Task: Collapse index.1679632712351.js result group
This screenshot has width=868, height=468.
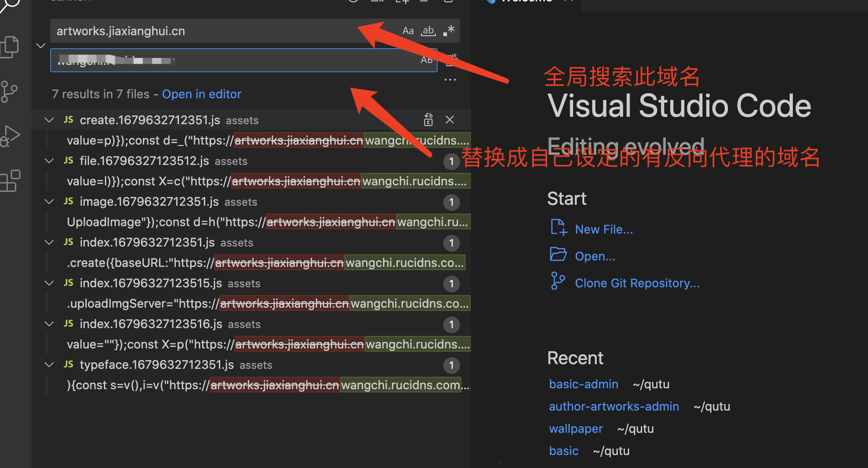Action: click(x=49, y=242)
